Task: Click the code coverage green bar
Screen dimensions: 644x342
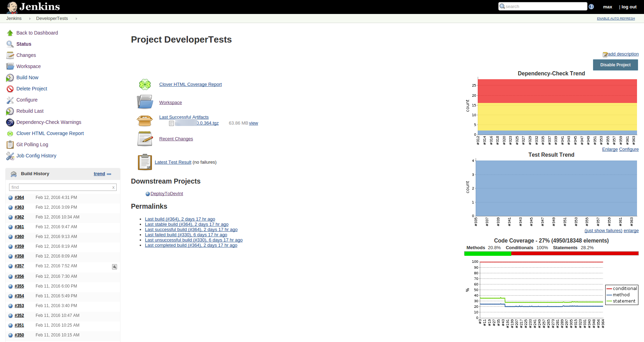Action: 488,254
